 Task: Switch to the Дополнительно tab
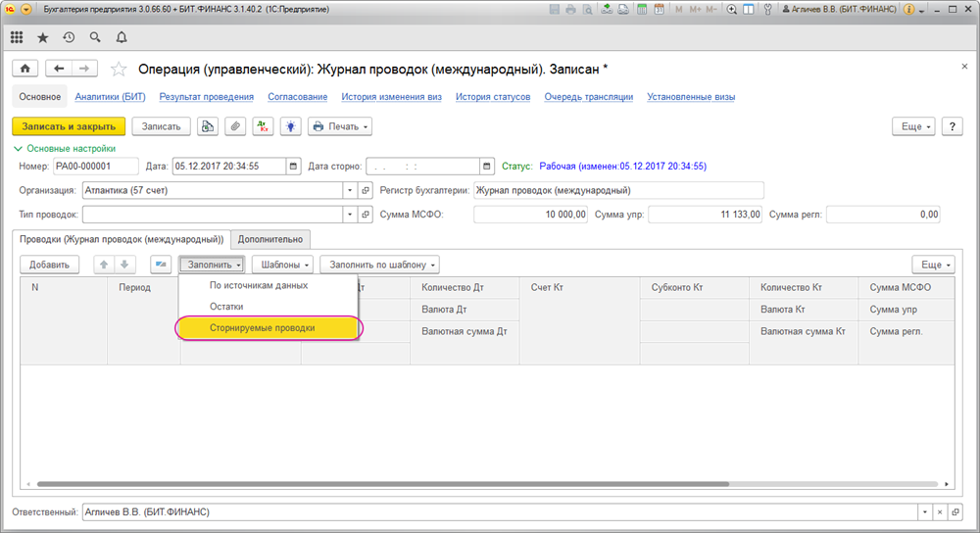[270, 239]
